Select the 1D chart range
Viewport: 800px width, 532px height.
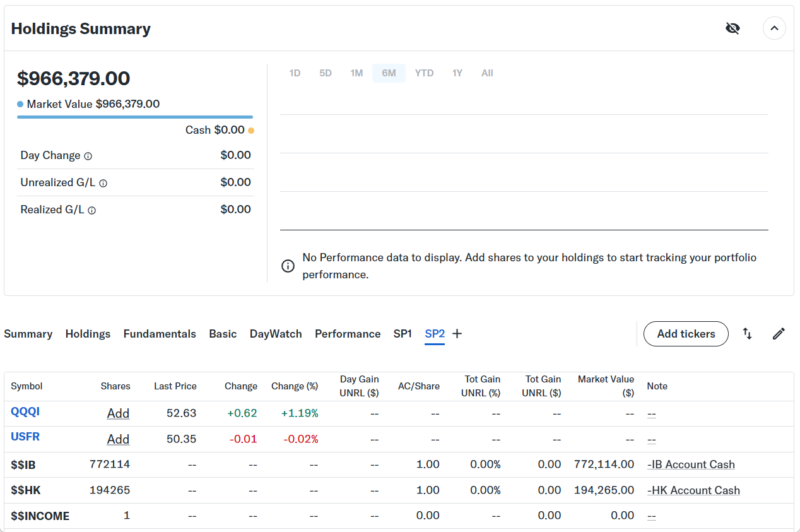pos(295,73)
